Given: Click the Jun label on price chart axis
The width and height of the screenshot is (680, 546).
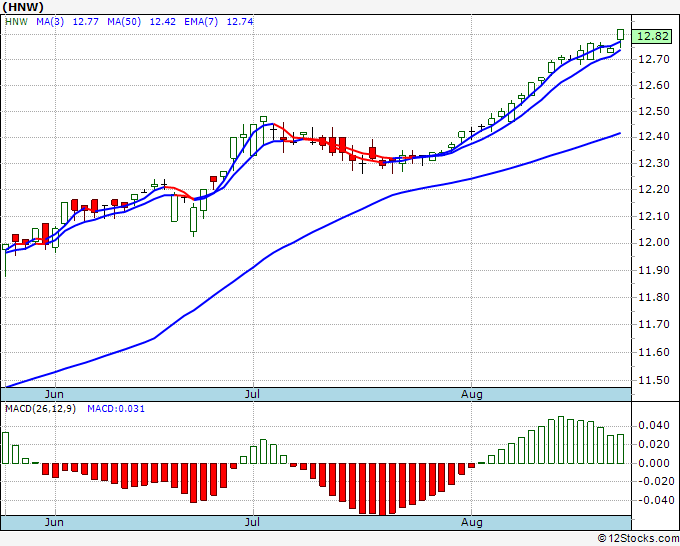Looking at the screenshot, I should coord(54,394).
